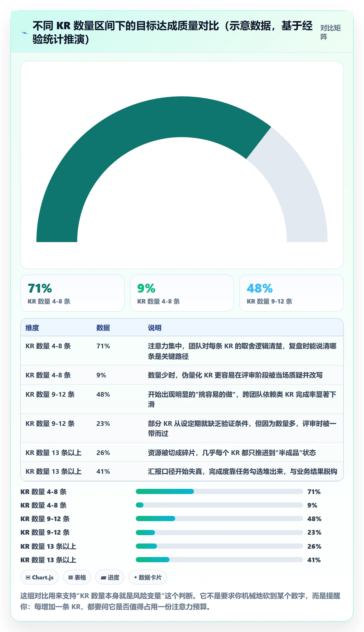
Task: Click the progress bar labeled 9%
Action: tap(219, 505)
